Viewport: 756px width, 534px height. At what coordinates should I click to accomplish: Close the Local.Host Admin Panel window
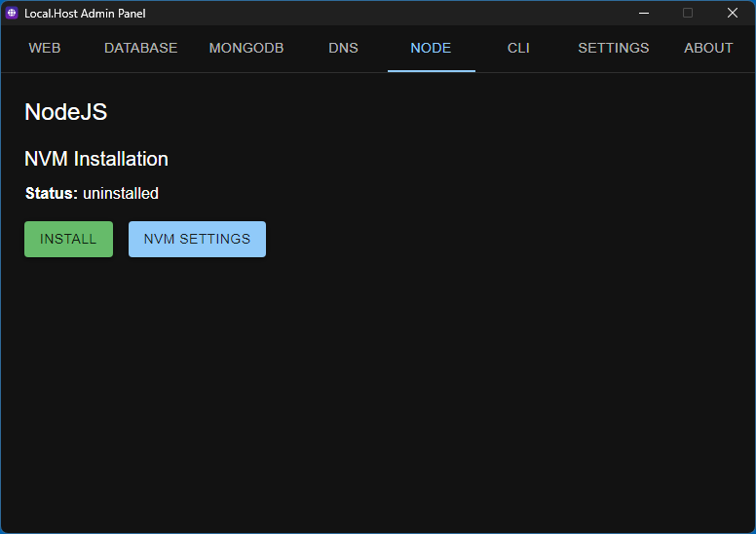[x=733, y=13]
